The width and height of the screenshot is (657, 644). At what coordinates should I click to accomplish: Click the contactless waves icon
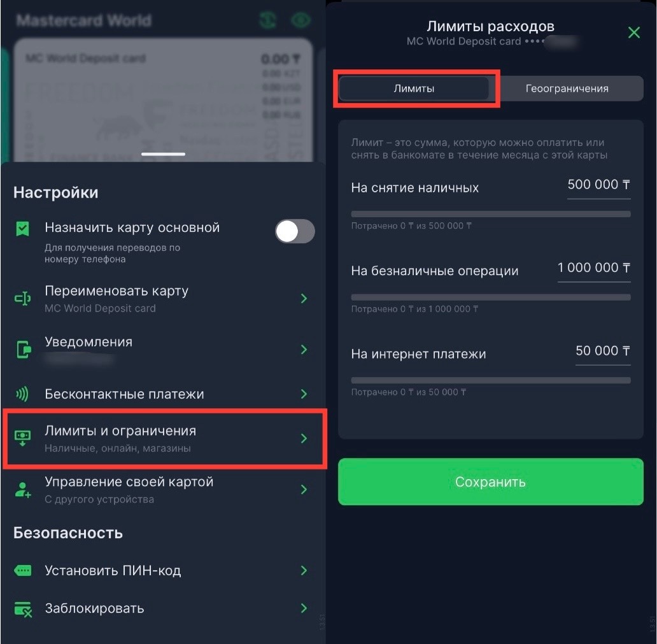coord(22,394)
